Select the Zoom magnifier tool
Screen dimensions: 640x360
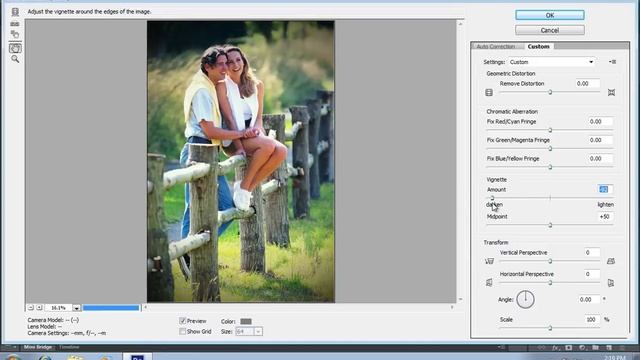click(15, 60)
